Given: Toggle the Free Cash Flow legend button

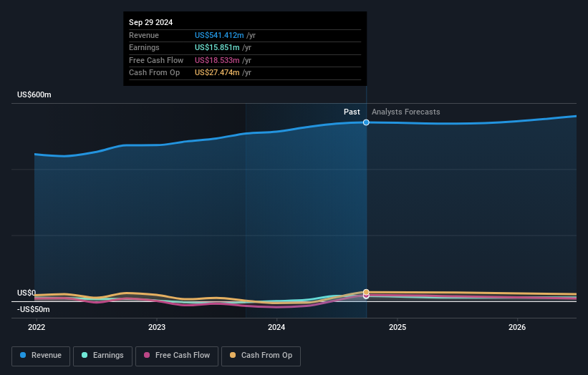Looking at the screenshot, I should coord(177,356).
